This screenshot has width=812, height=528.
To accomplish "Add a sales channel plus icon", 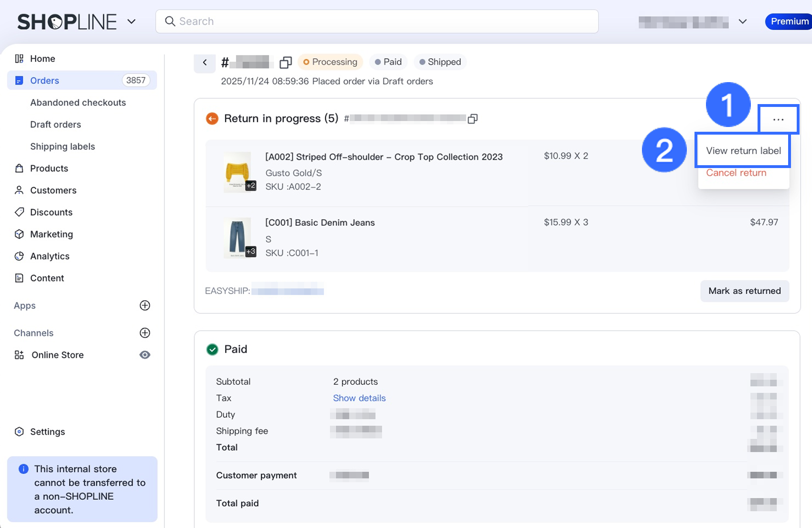I will (x=145, y=333).
